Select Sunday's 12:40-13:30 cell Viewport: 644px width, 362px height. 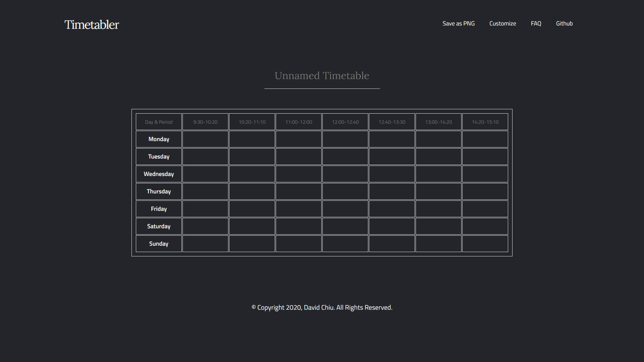(392, 244)
